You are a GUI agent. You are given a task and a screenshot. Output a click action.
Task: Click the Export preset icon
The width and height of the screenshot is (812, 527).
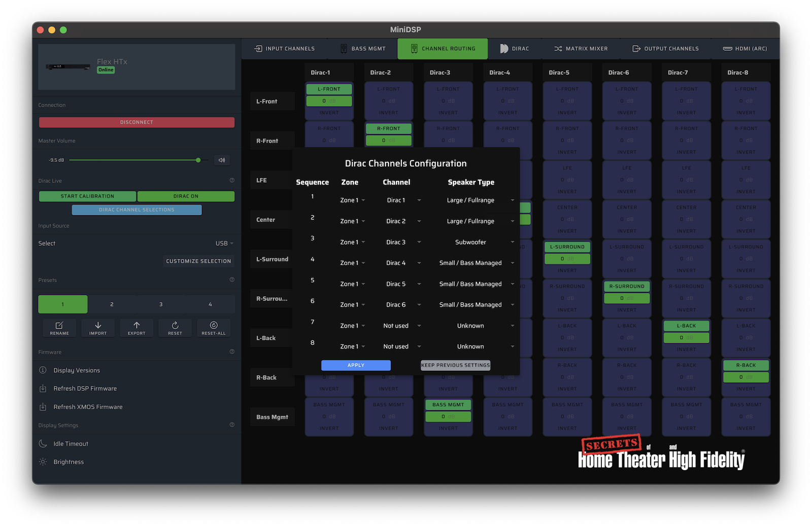point(137,325)
